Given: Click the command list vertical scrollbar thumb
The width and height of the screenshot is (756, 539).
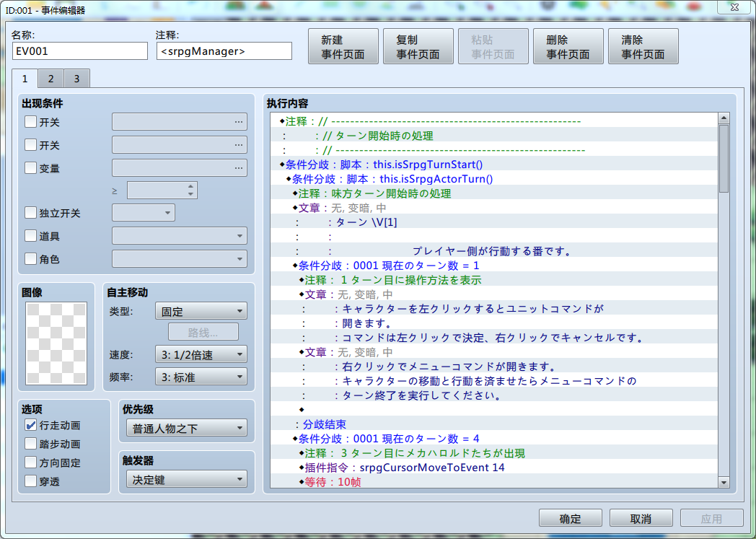Looking at the screenshot, I should 724,158.
